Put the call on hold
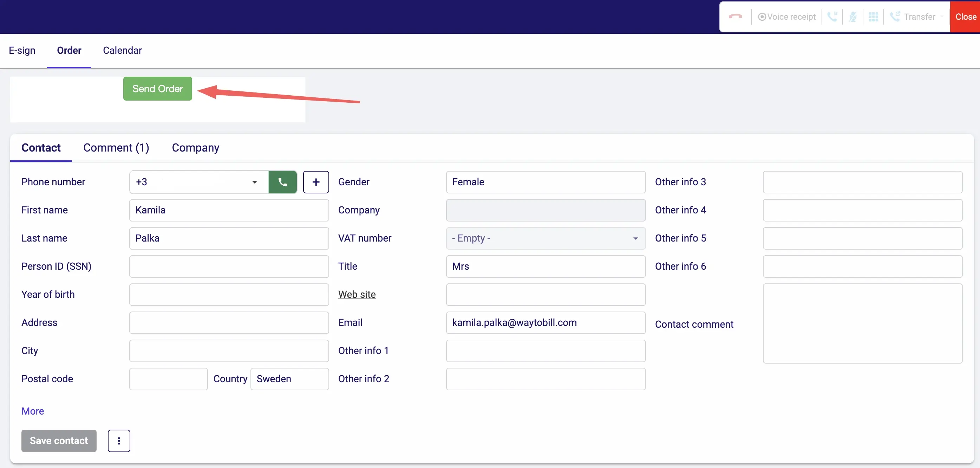The height and width of the screenshot is (468, 980). pos(833,17)
